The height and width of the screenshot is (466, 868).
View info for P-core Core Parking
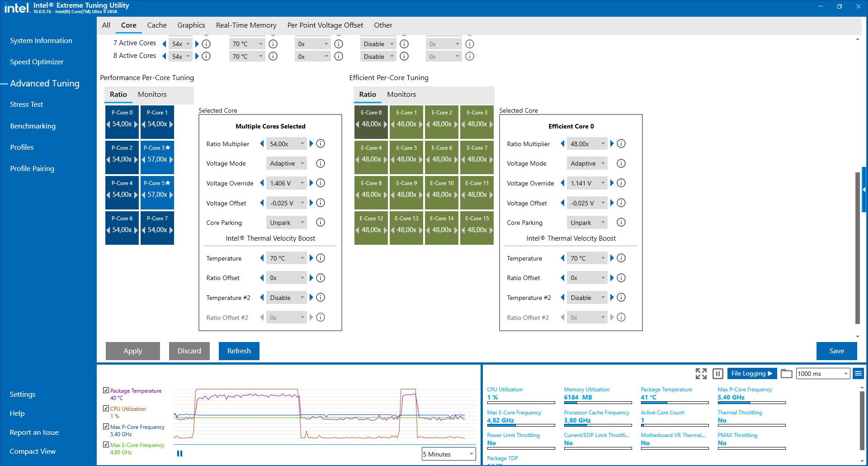[x=321, y=222]
